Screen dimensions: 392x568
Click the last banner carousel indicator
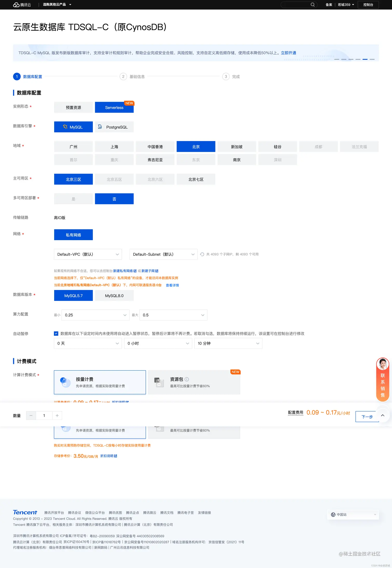pyautogui.click(x=372, y=59)
